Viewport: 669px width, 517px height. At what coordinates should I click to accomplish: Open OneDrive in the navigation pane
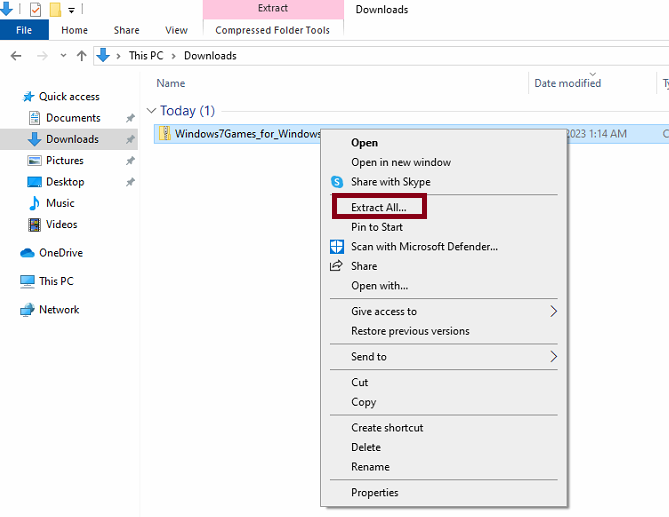61,253
